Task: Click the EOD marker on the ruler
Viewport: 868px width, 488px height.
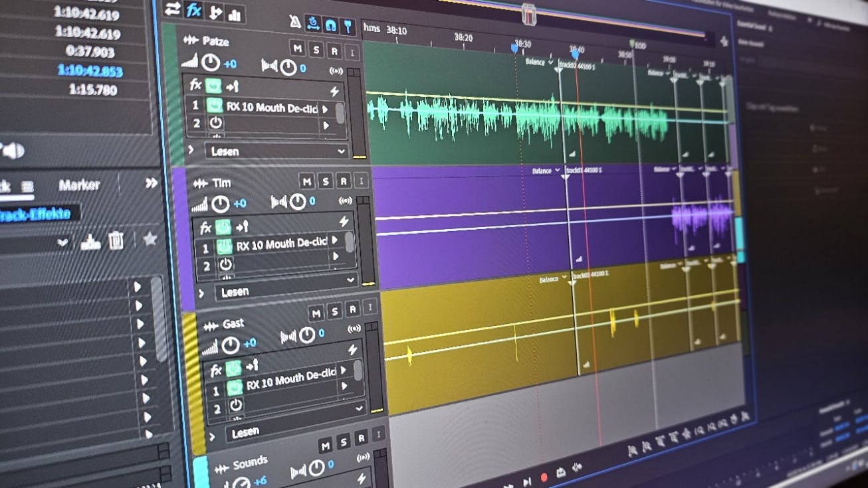Action: pos(637,45)
